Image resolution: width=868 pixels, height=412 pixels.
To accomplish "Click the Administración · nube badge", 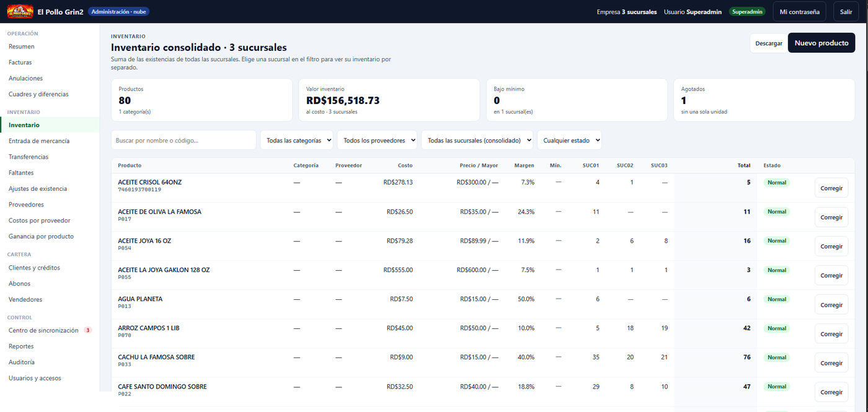I will (118, 12).
